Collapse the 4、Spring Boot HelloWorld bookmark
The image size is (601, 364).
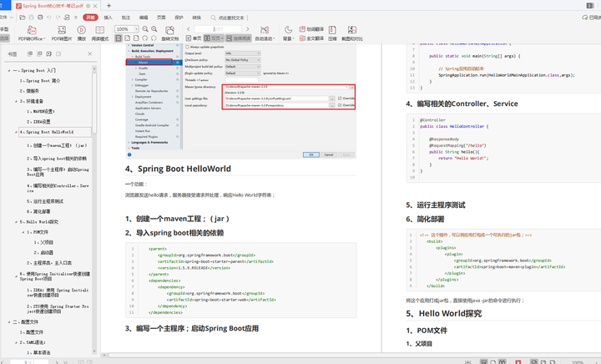pos(16,132)
